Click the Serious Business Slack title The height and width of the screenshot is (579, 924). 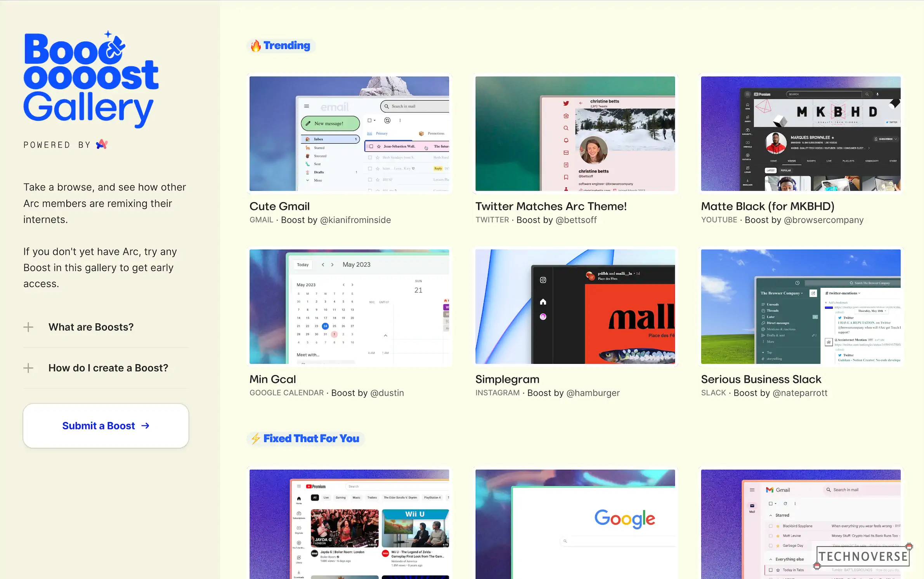(x=761, y=379)
